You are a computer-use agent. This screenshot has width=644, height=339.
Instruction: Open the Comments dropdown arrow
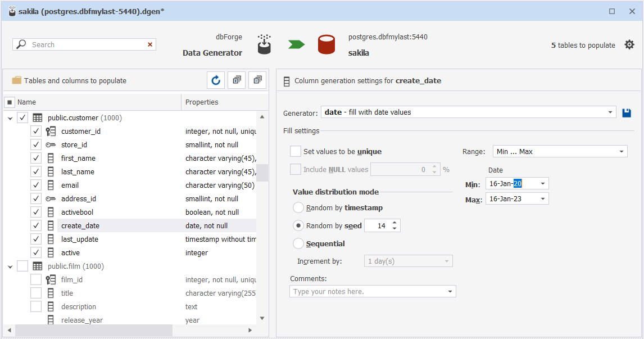450,292
